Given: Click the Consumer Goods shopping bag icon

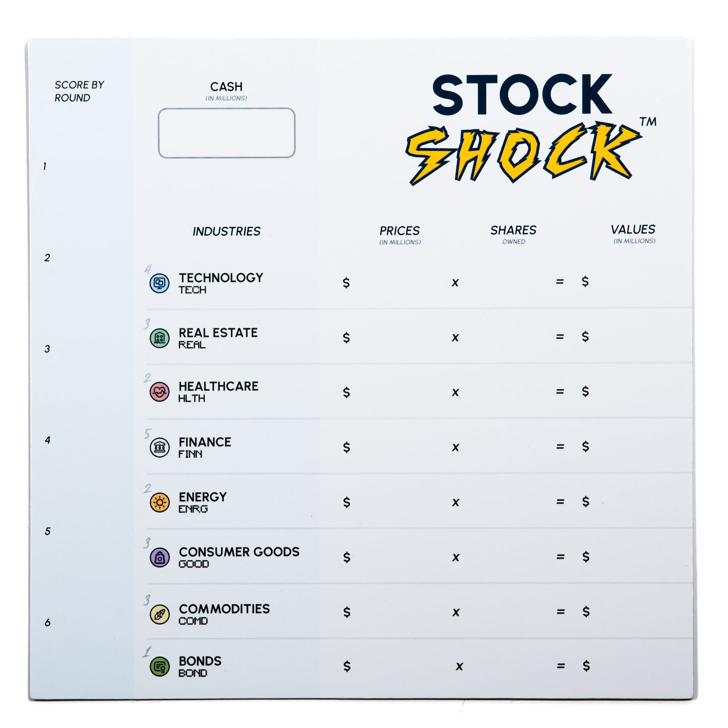Looking at the screenshot, I should click(160, 558).
